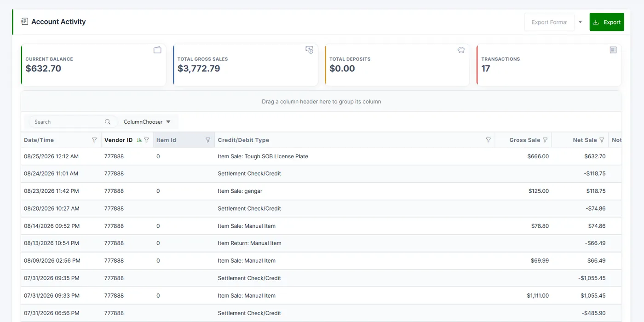Viewport: 644px width, 322px height.
Task: Open the Credit/Debit Type column filter
Action: (488, 140)
